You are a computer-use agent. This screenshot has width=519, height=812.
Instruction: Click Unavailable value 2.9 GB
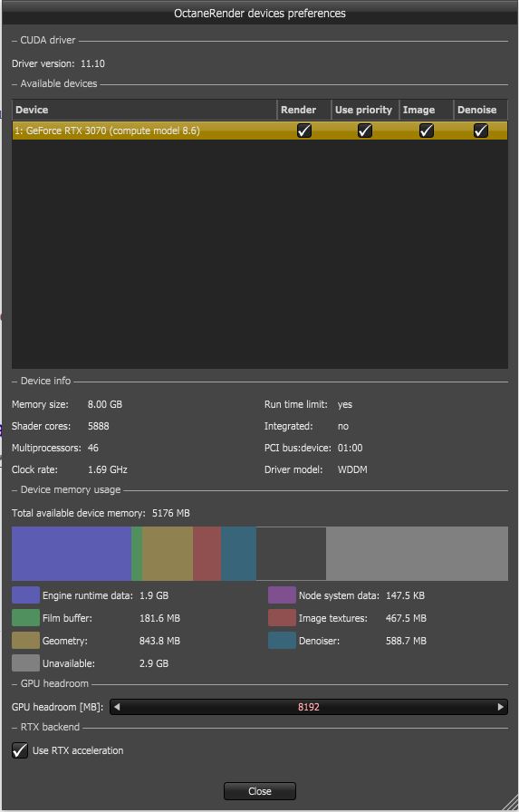(x=154, y=663)
